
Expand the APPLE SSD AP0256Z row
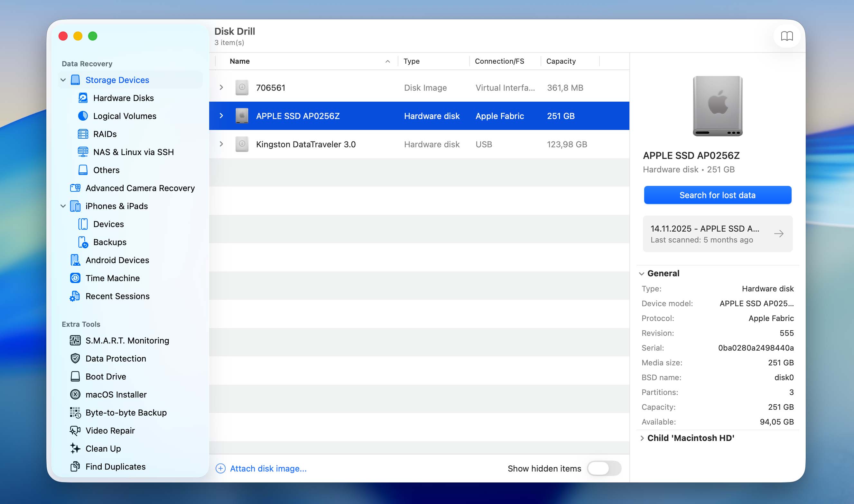221,116
